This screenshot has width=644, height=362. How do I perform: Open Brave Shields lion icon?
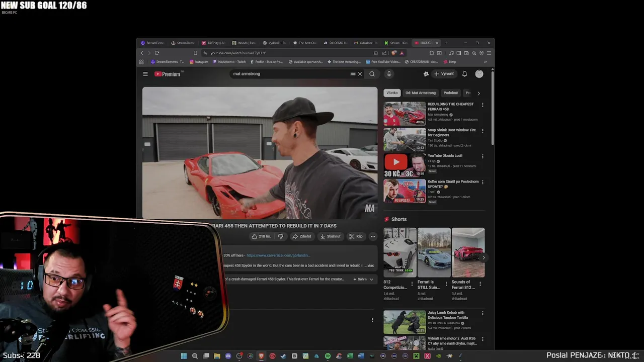tap(393, 53)
